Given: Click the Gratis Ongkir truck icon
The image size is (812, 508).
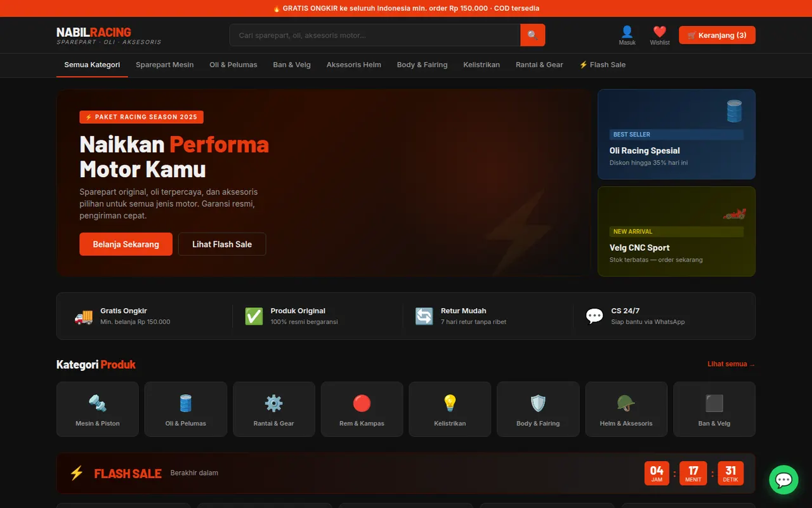Looking at the screenshot, I should [x=84, y=316].
